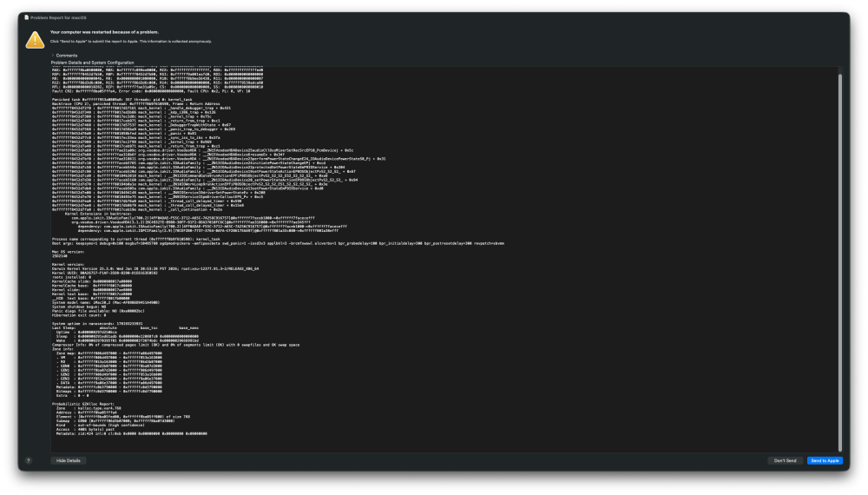Click the 'Compressor Info' line
The image size is (868, 495).
coord(176,345)
